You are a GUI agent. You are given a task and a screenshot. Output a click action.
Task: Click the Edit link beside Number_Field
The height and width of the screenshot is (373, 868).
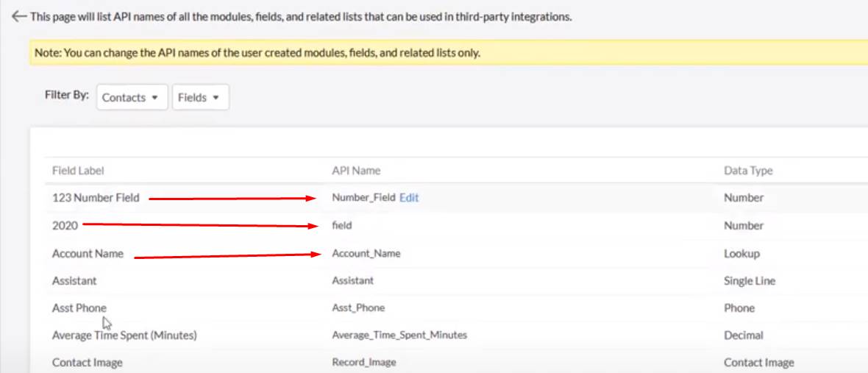tap(409, 198)
